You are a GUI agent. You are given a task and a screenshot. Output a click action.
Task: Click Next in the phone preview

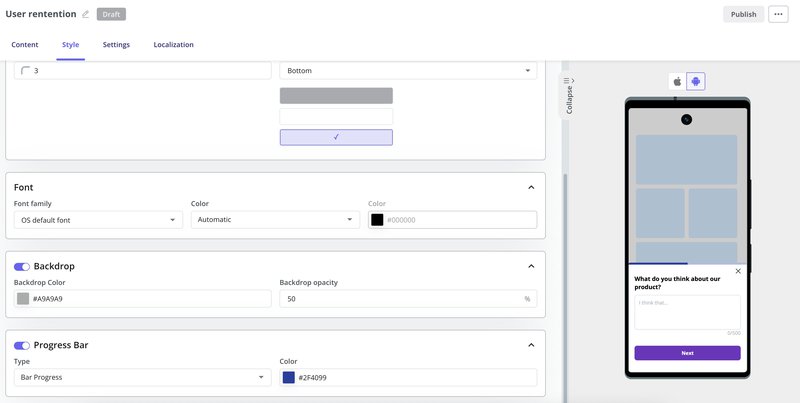687,353
